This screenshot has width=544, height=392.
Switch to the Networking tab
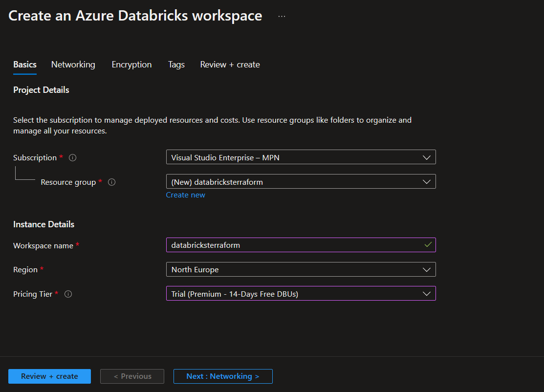[x=73, y=65]
